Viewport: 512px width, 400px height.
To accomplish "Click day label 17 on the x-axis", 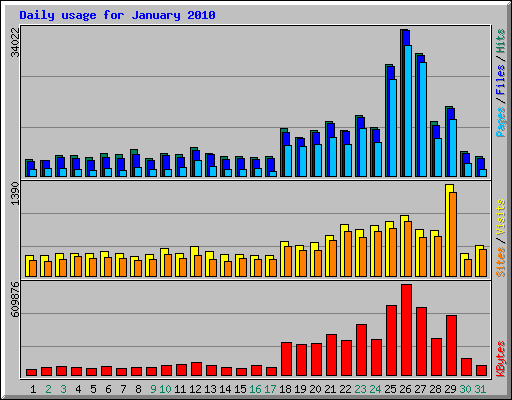I will coord(270,389).
